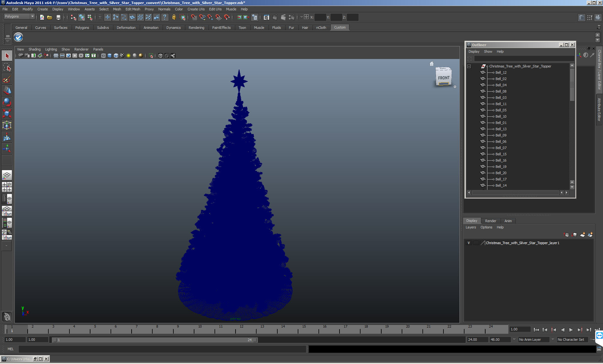The image size is (603, 364).
Task: Collapse the Christmas_Tree_with_Silver_Star_Topper outliner node
Action: click(469, 66)
